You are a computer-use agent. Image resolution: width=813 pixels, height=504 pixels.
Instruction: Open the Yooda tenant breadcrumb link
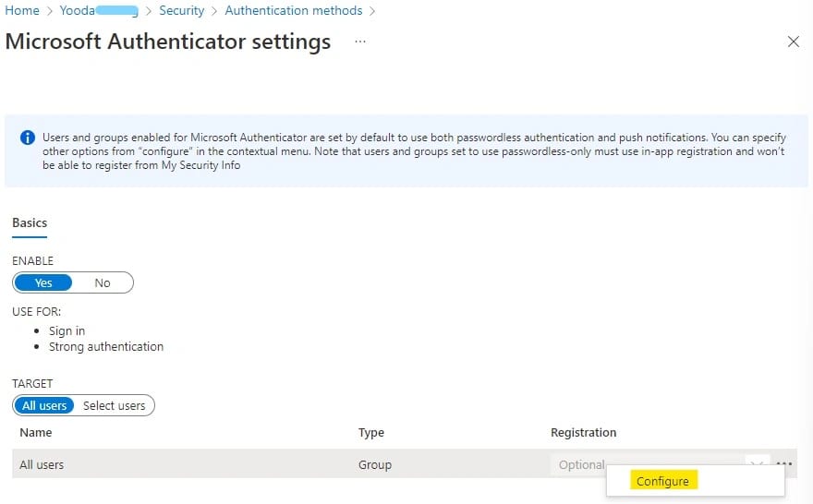[98, 11]
